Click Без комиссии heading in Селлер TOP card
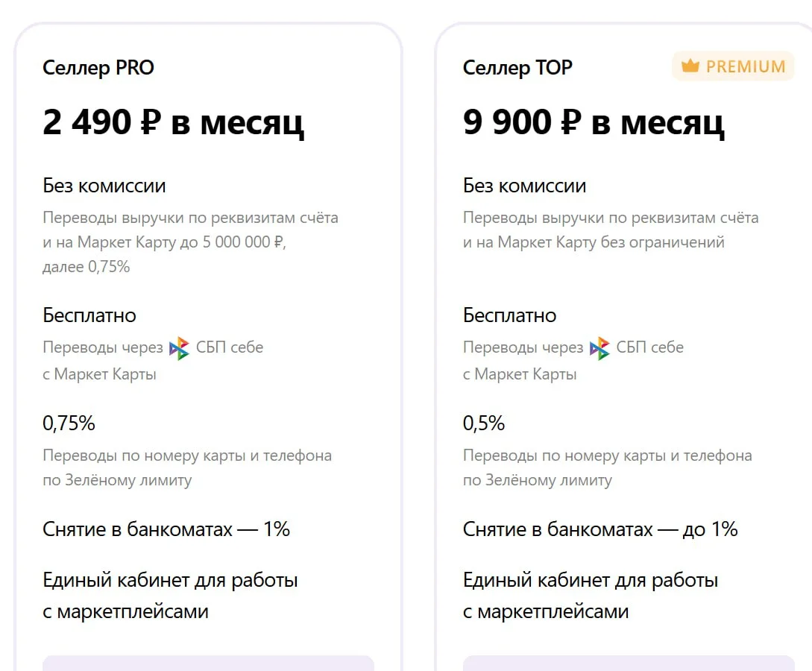The image size is (812, 671). click(524, 186)
